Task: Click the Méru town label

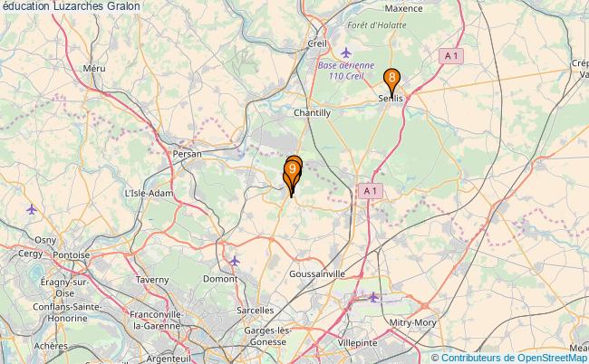Action: pyautogui.click(x=94, y=68)
